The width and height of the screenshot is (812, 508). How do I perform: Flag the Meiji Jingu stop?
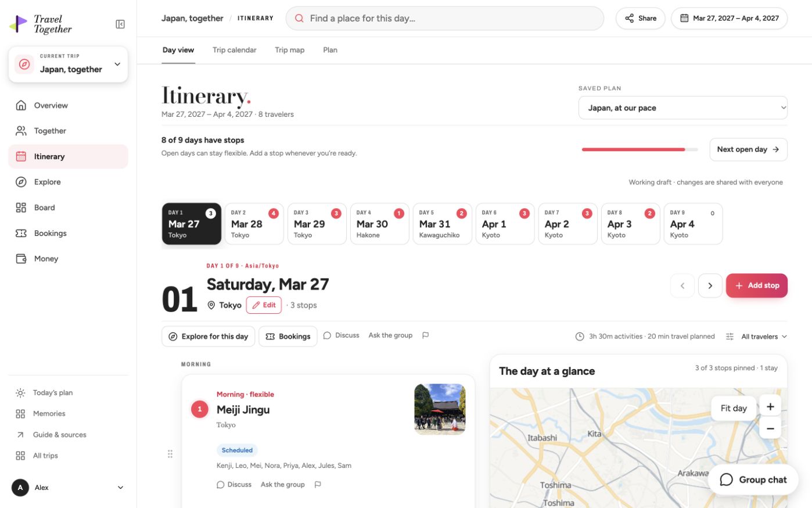318,484
